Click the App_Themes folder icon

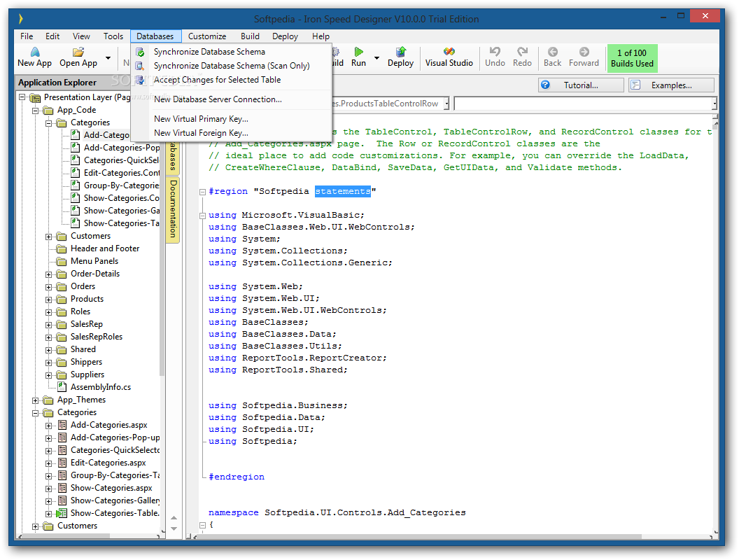(x=48, y=400)
